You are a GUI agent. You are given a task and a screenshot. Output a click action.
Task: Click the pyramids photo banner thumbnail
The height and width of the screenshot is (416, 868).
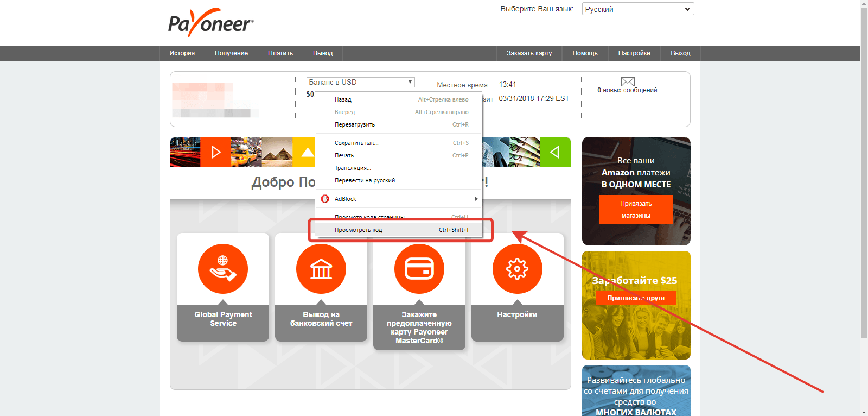277,152
